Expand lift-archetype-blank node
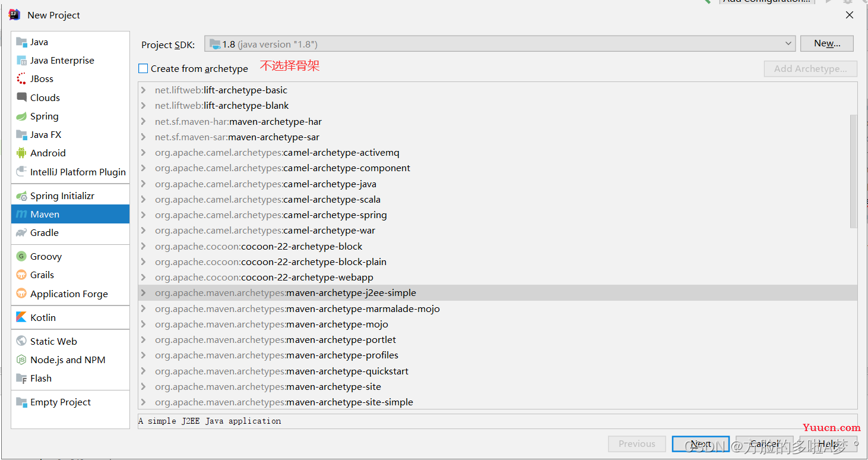Screen dimensions: 868x460 pyautogui.click(x=143, y=106)
